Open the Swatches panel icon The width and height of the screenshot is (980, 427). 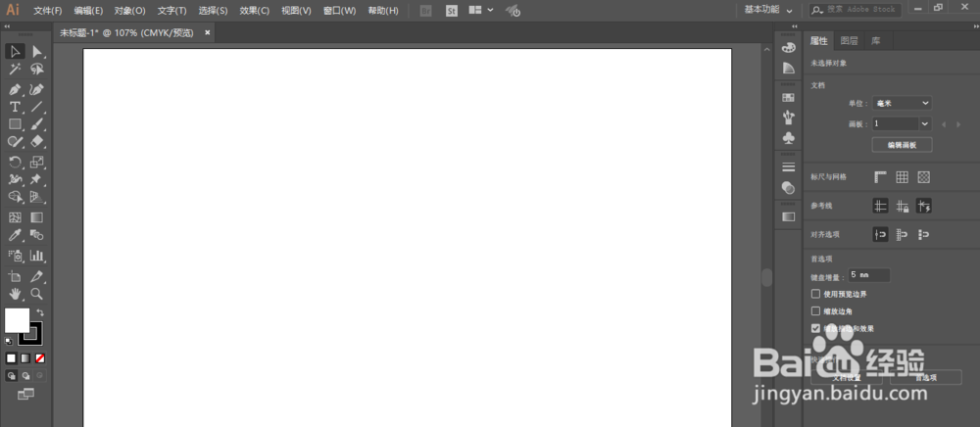coord(789,97)
